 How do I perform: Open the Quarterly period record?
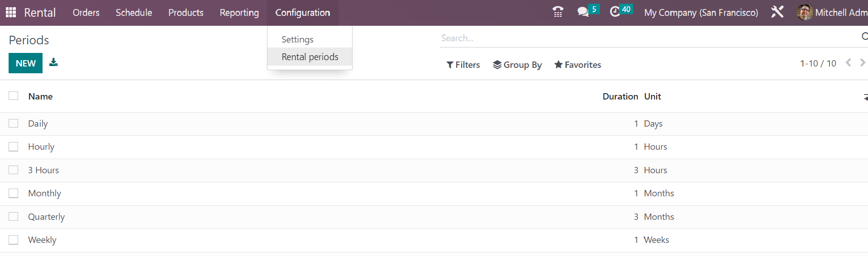click(x=47, y=217)
